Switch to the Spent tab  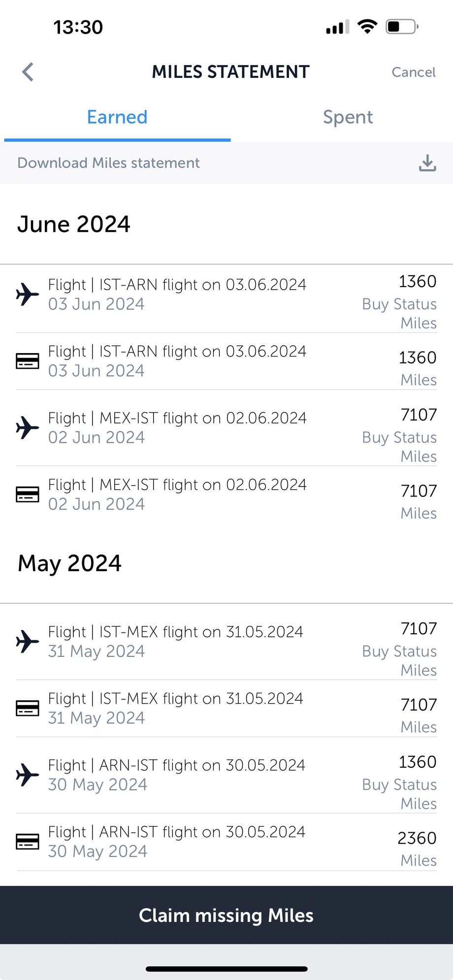(348, 117)
